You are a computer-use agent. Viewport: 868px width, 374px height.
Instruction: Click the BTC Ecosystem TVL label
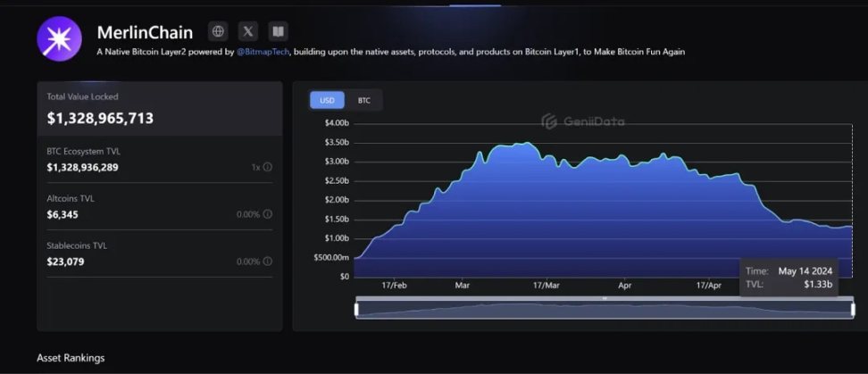(x=83, y=151)
